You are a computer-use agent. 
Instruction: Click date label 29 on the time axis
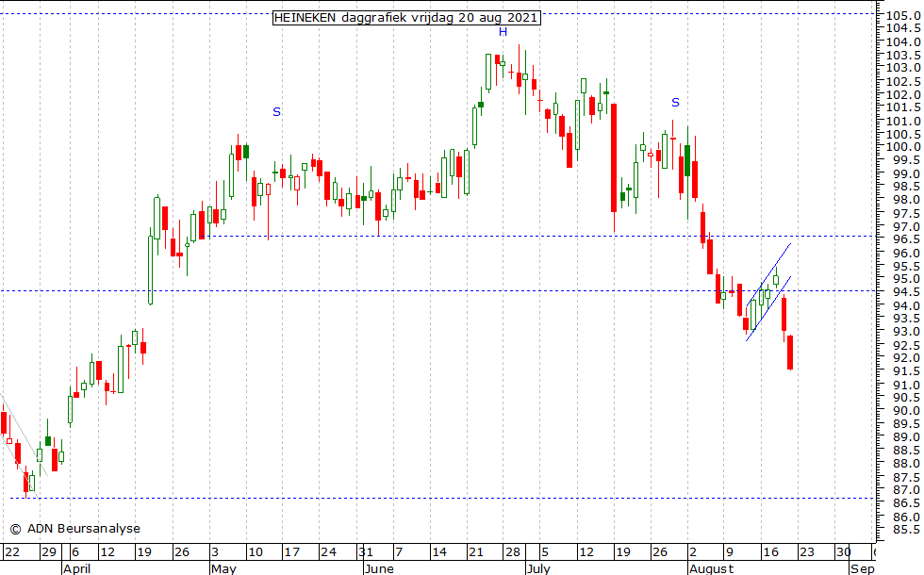point(49,552)
